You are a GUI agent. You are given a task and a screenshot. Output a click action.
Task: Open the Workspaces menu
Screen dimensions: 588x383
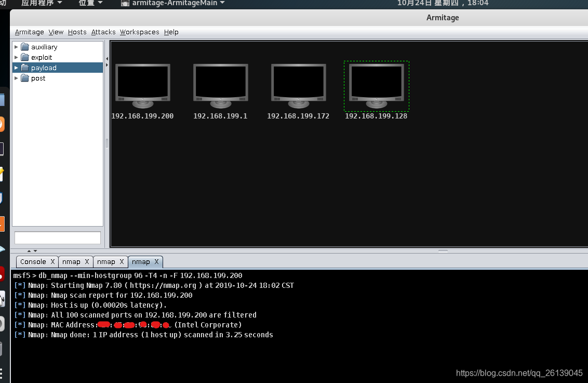coord(140,32)
